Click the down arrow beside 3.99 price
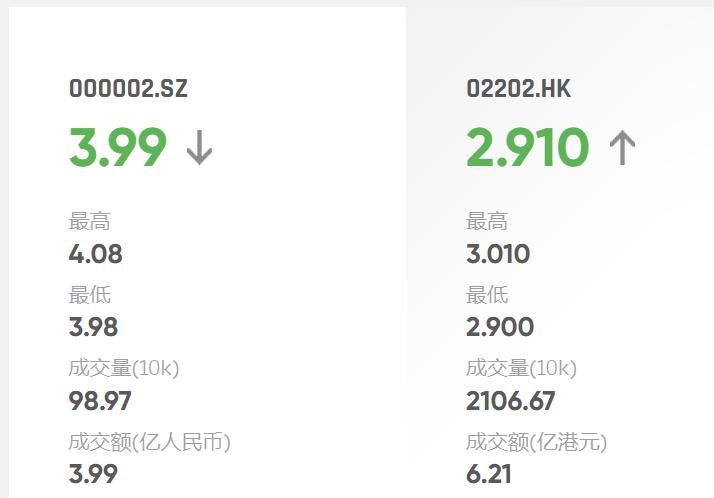Screen dimensions: 714x498 (200, 149)
